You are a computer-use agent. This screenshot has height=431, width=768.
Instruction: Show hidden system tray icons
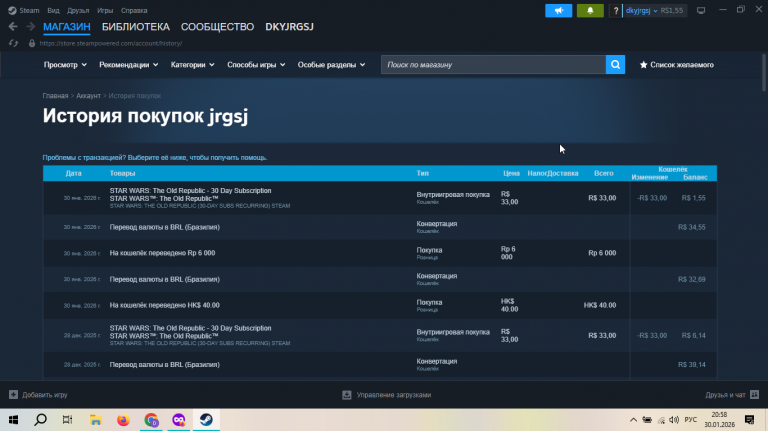633,420
